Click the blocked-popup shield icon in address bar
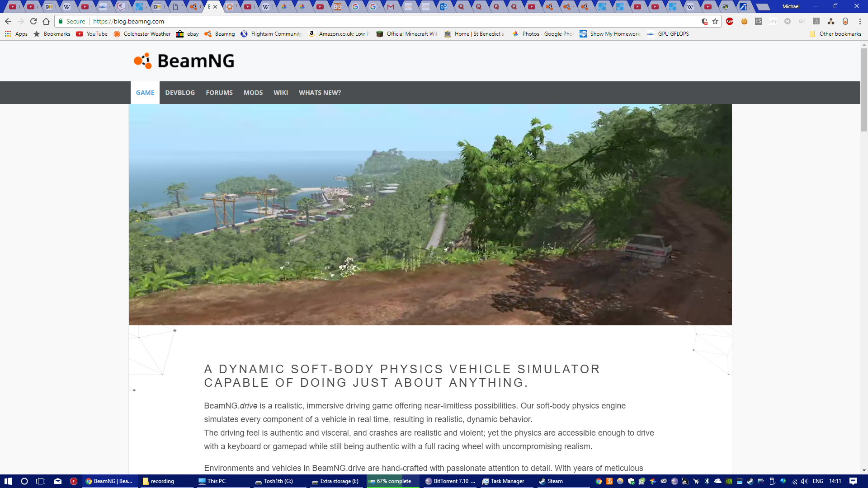The height and width of the screenshot is (488, 868). 704,21
